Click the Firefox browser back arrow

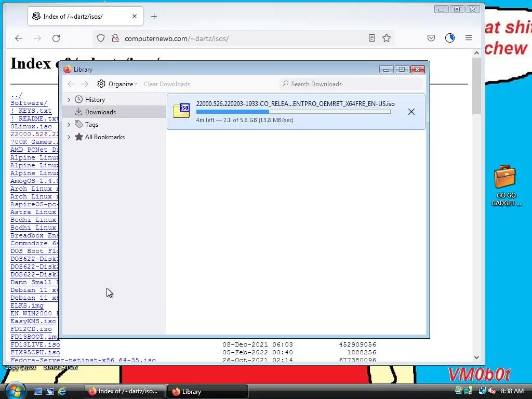(19, 38)
